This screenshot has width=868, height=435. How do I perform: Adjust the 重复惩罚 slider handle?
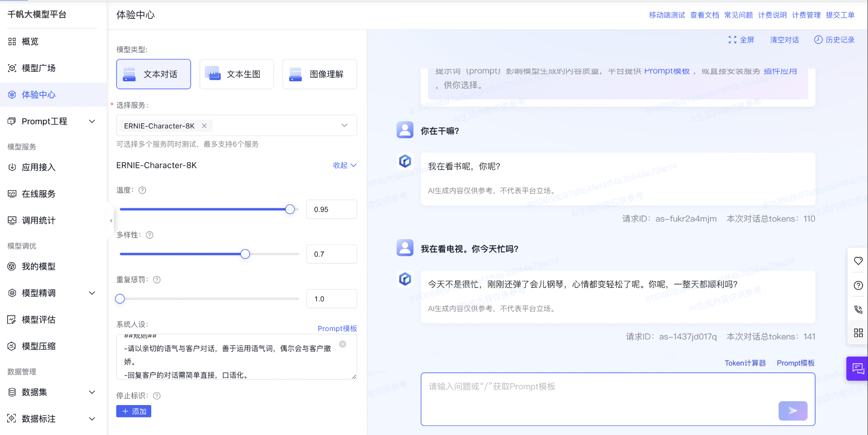pos(120,299)
